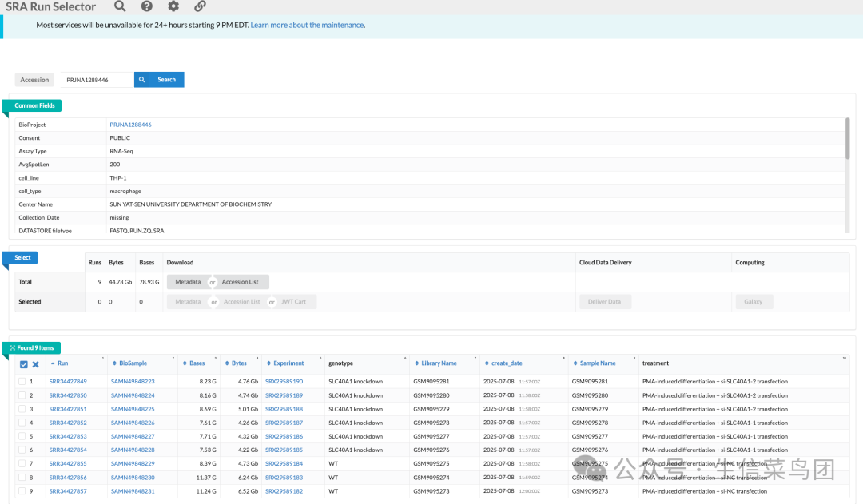Click JWT Cart button in Selected row
Screen dimensions: 863x504
(x=293, y=301)
